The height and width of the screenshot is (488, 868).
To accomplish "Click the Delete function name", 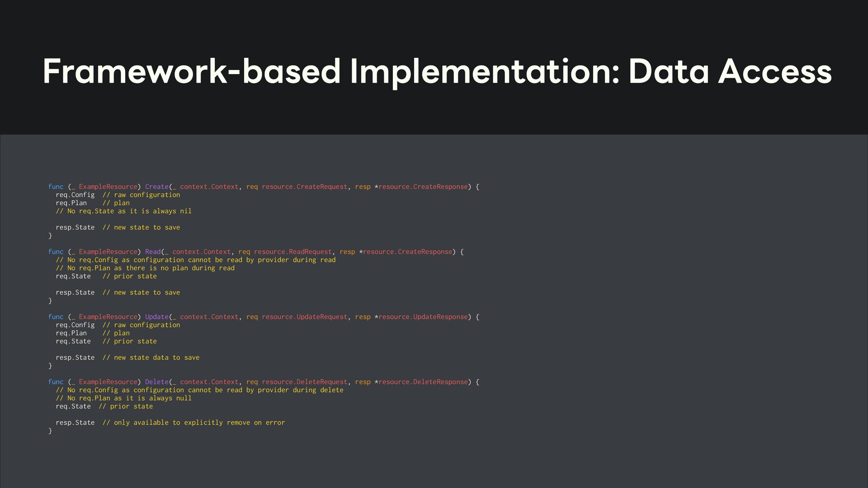I will pyautogui.click(x=156, y=382).
